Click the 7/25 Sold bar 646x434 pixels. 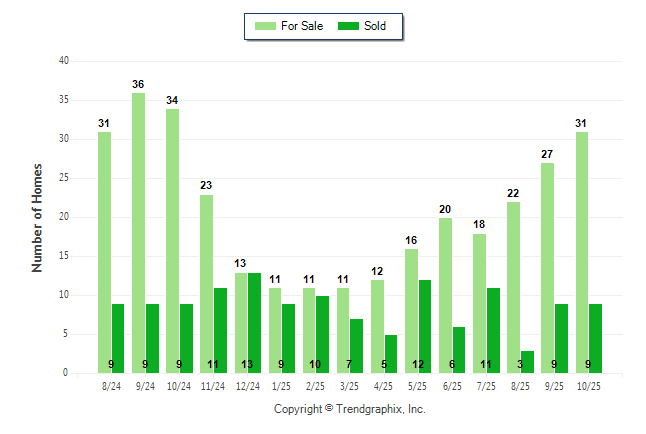[493, 330]
